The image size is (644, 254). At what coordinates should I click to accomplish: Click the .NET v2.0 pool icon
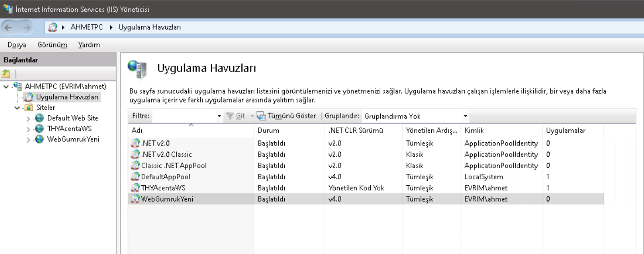(135, 143)
